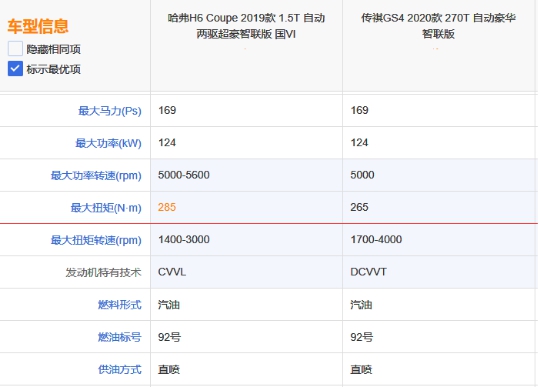Click the 1700-4000 torque rpm value
The height and width of the screenshot is (387, 540).
[376, 240]
